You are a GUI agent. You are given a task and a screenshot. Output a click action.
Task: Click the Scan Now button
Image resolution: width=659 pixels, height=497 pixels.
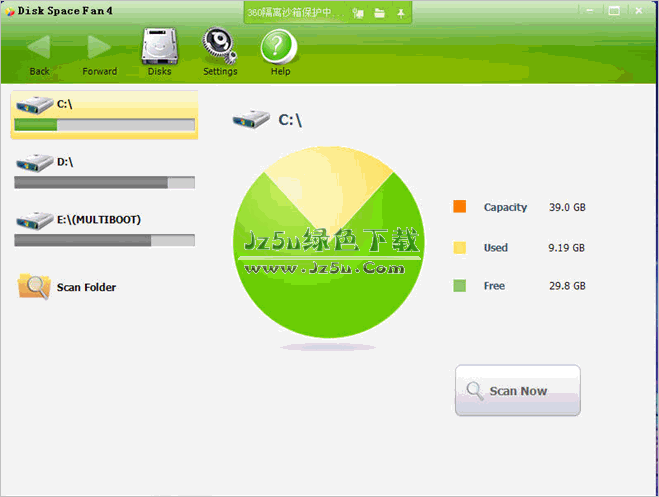coord(518,390)
